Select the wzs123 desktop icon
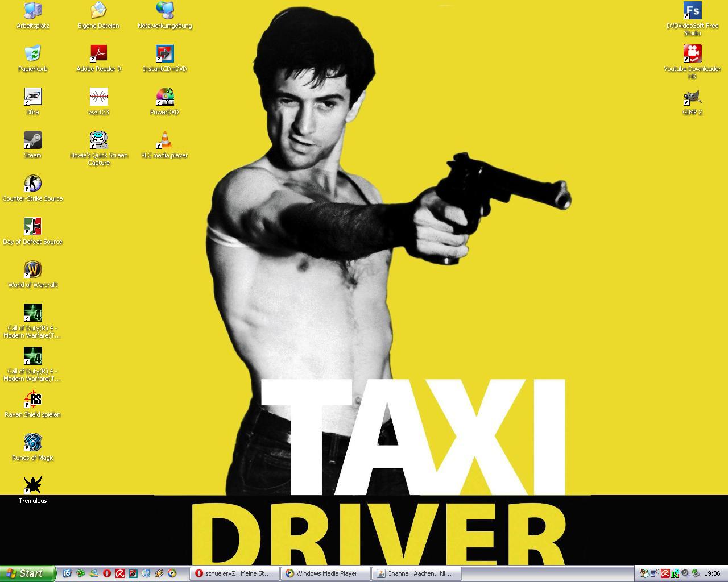Viewport: 728px width, 582px height. point(98,102)
